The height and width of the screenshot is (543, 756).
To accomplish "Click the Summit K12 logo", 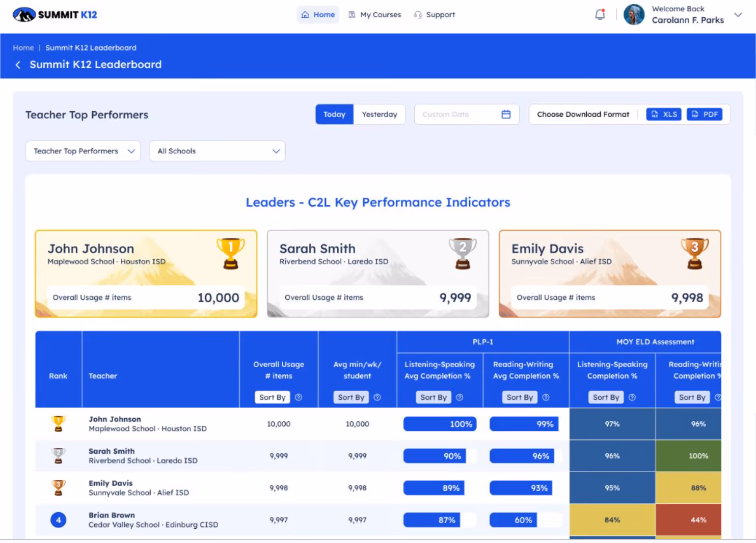I will coord(55,15).
